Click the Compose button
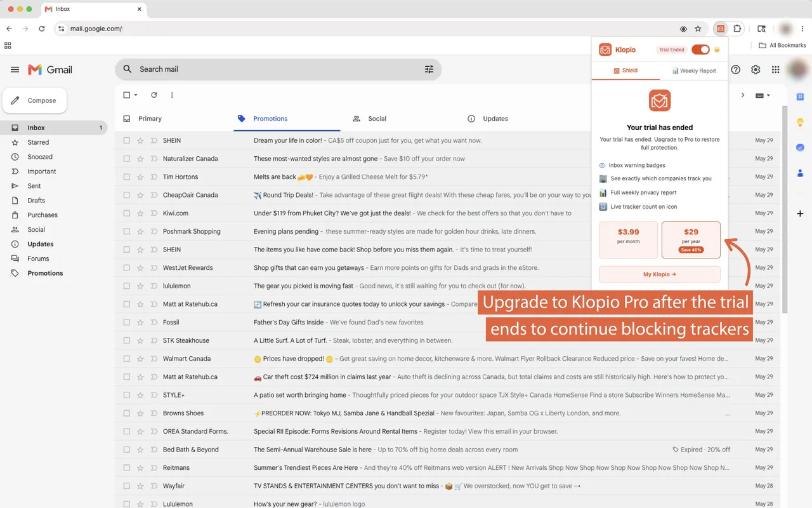This screenshot has width=812, height=508. coord(35,100)
